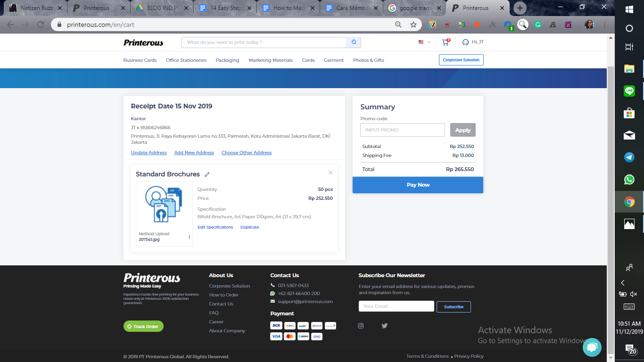
Task: Open the three-dot menu beside 207545.jpg
Action: point(190,237)
